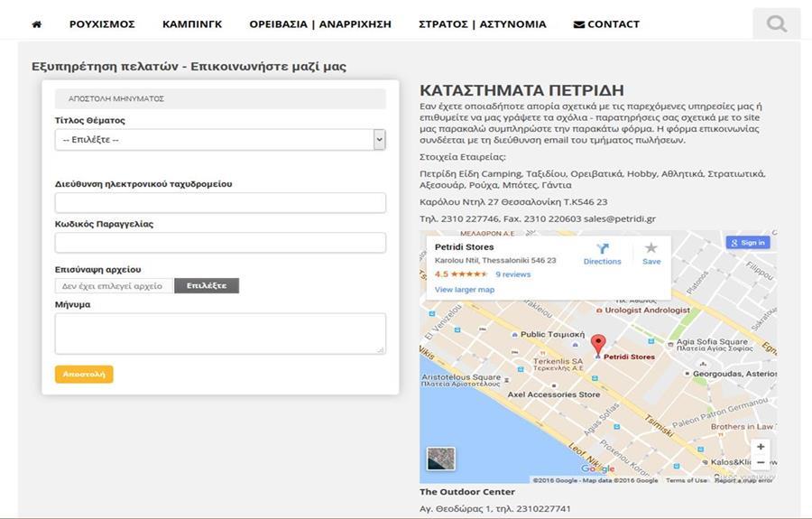Click the home icon in navigation bar
Viewport: 812px width, 519px height.
tap(36, 24)
